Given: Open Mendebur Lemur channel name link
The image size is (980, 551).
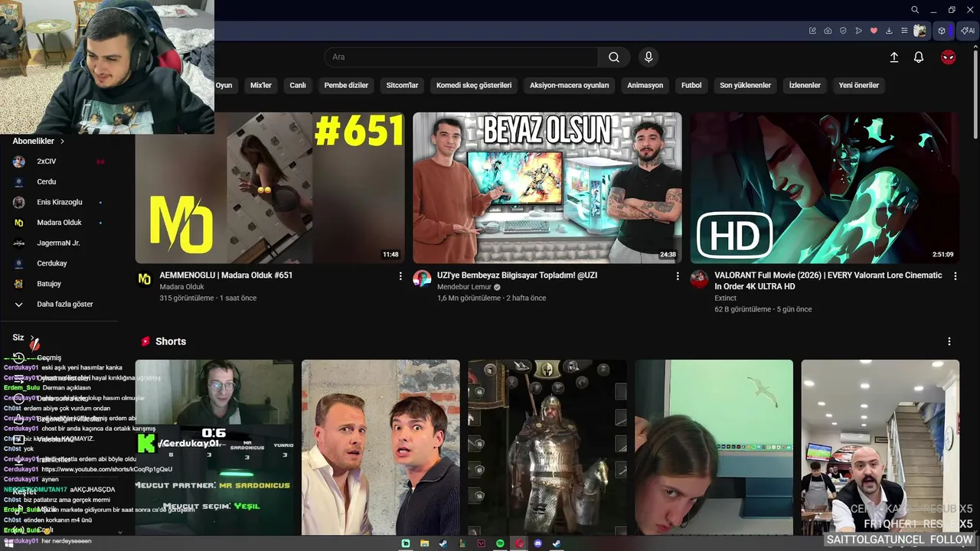Looking at the screenshot, I should [464, 287].
